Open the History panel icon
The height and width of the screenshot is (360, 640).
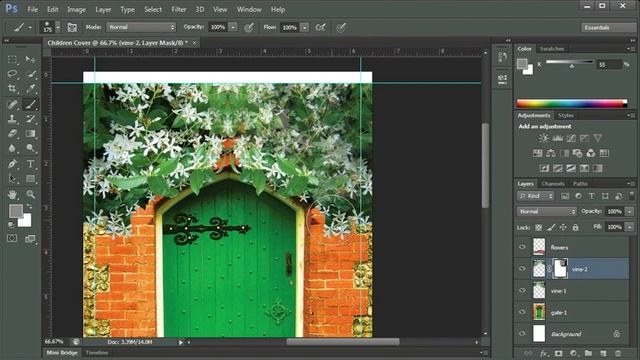coord(502,57)
